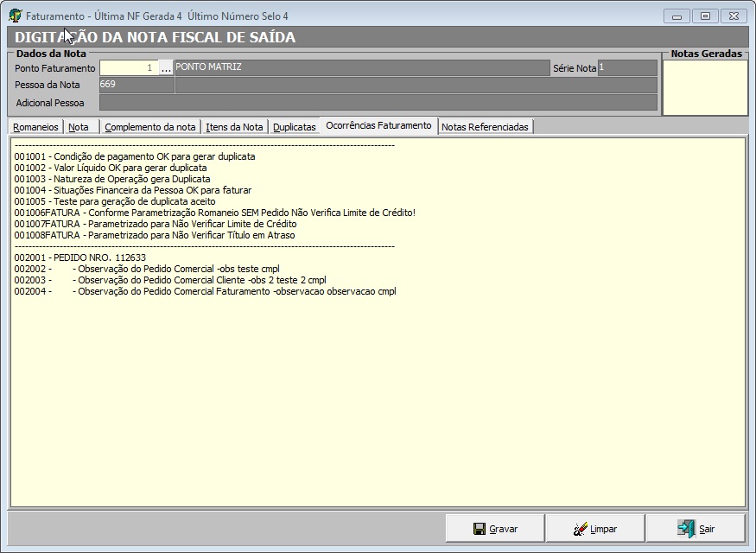Click the Ponto Faturamento number field
This screenshot has height=553, width=756.
129,68
